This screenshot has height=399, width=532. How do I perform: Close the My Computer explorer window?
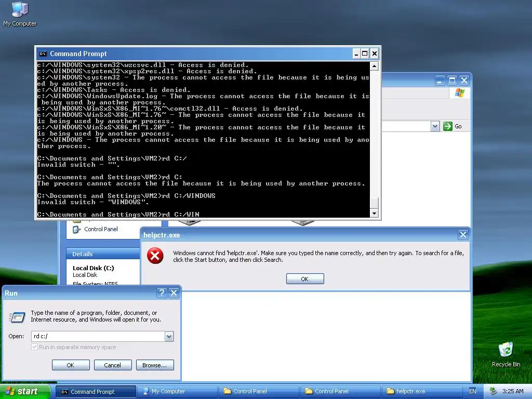[464, 81]
